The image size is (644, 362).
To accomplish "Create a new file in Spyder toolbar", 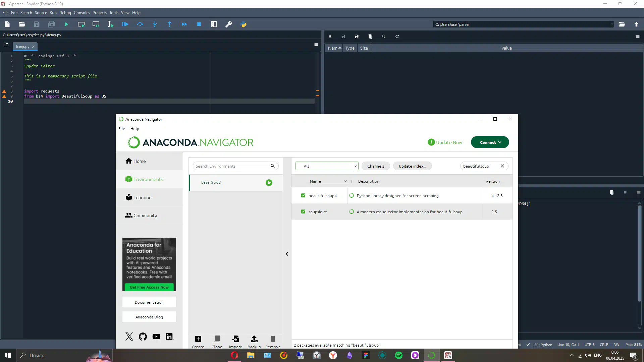I will [7, 24].
